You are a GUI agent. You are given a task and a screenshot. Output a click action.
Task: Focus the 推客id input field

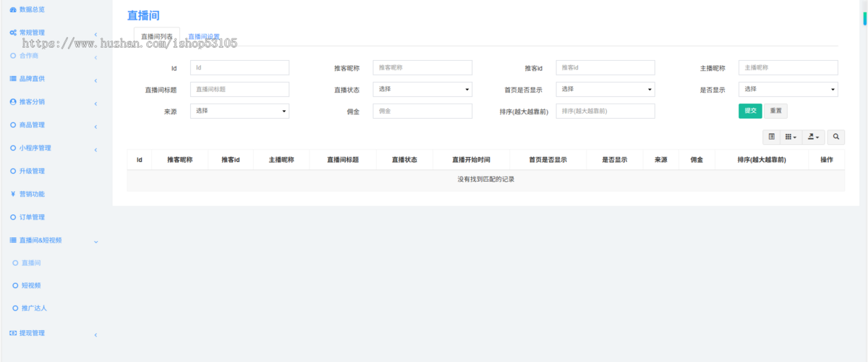tap(605, 67)
